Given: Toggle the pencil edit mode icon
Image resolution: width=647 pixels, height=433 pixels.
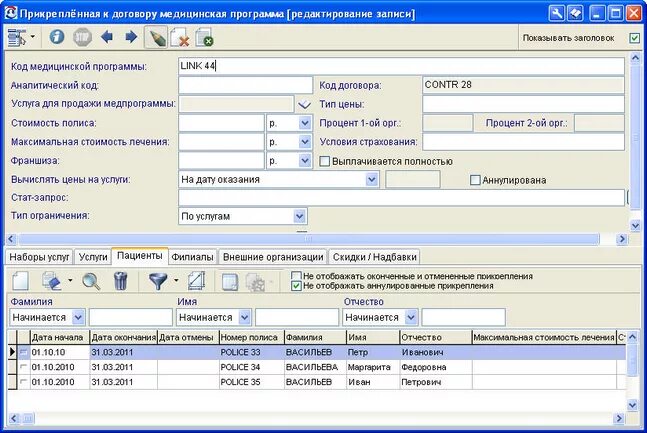Looking at the screenshot, I should (x=156, y=38).
